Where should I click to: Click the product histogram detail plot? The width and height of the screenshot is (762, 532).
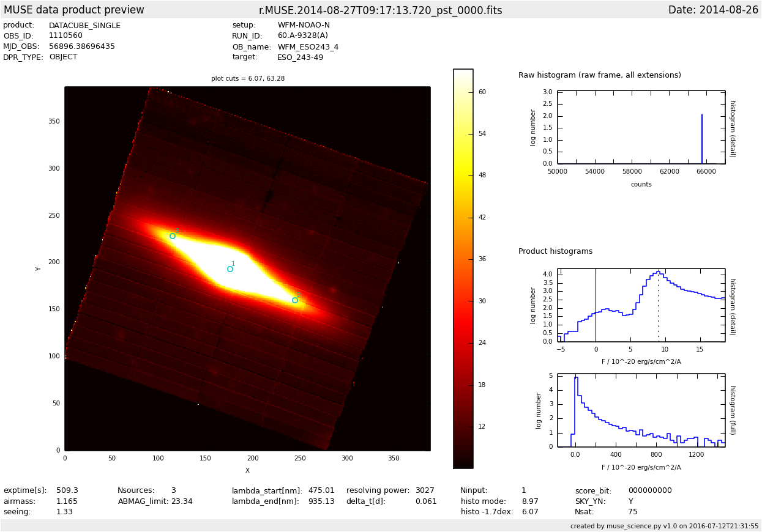pos(641,305)
